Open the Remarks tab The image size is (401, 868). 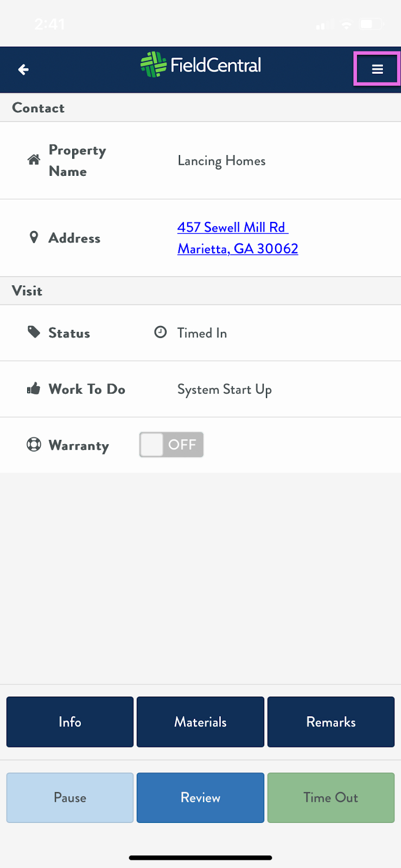point(331,722)
